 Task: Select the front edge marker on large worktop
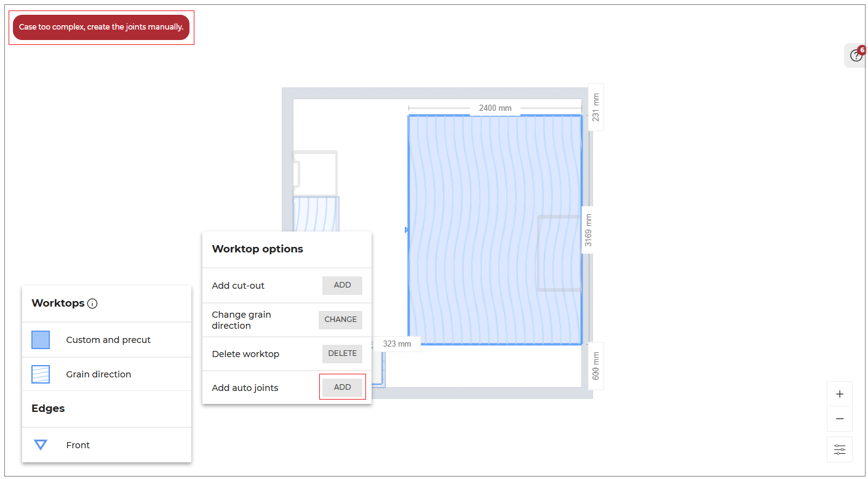tap(407, 230)
